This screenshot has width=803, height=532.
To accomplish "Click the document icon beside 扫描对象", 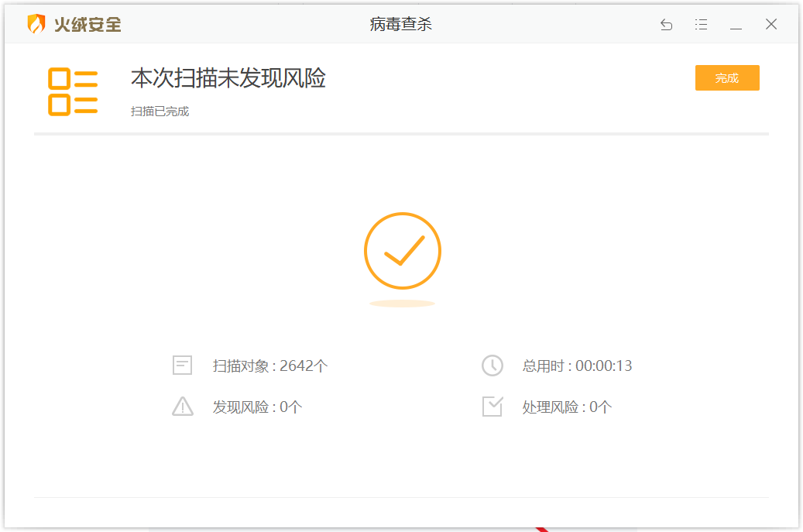I will (x=182, y=366).
